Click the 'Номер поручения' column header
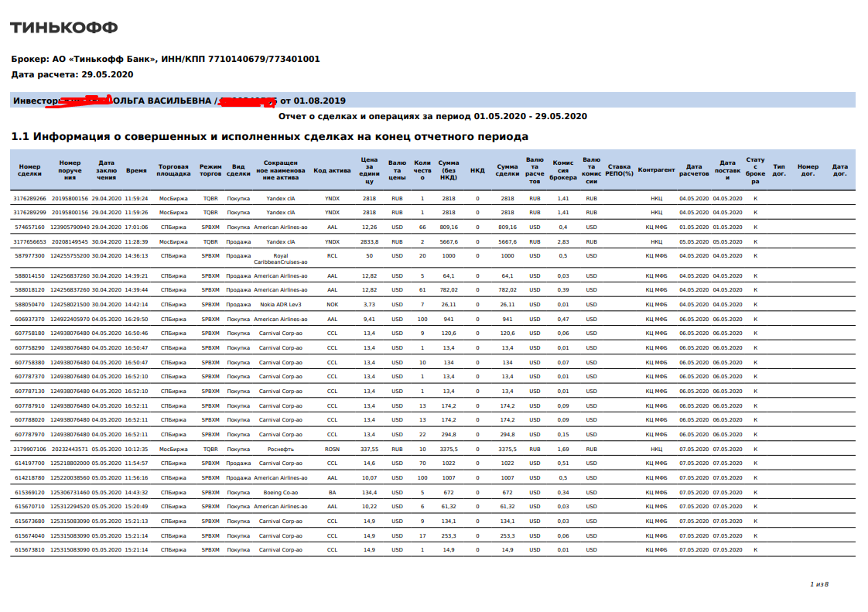868x612 pixels. (x=70, y=170)
